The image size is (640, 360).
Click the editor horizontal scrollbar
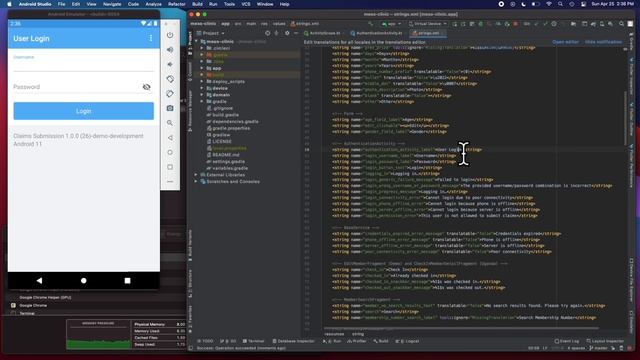point(461,328)
